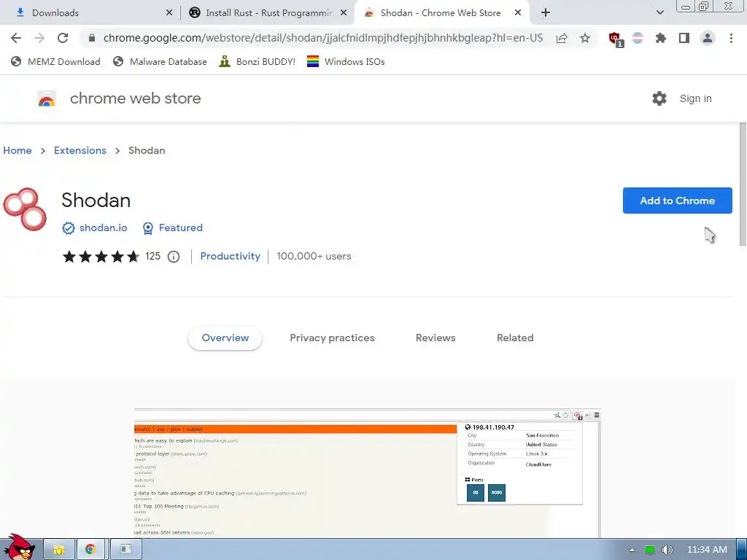Expand the tab search chevron
Image resolution: width=747 pixels, height=560 pixels.
coord(659,13)
